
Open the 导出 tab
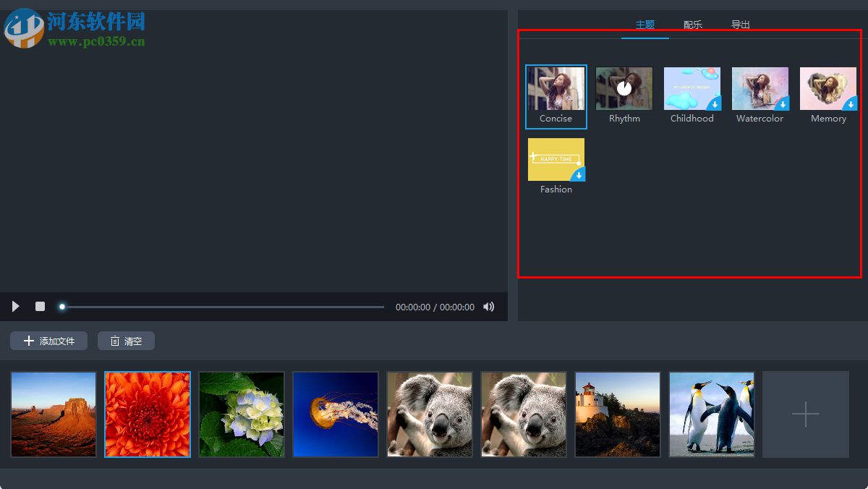point(741,25)
